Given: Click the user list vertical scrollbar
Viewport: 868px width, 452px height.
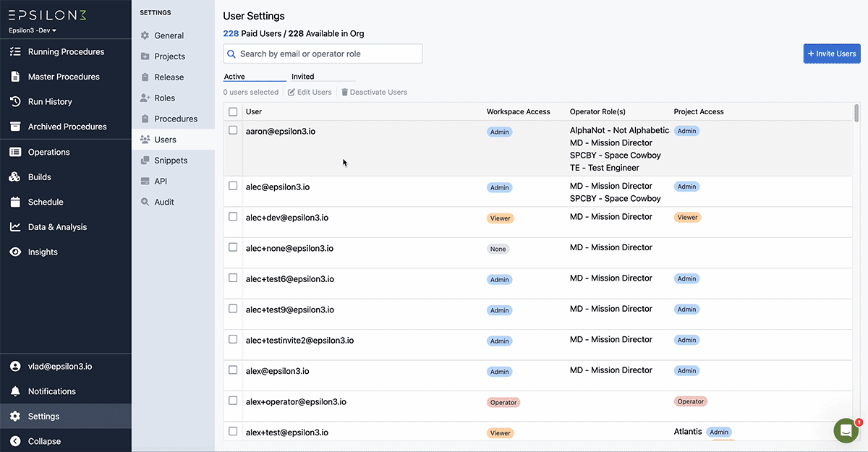Looking at the screenshot, I should [856, 114].
